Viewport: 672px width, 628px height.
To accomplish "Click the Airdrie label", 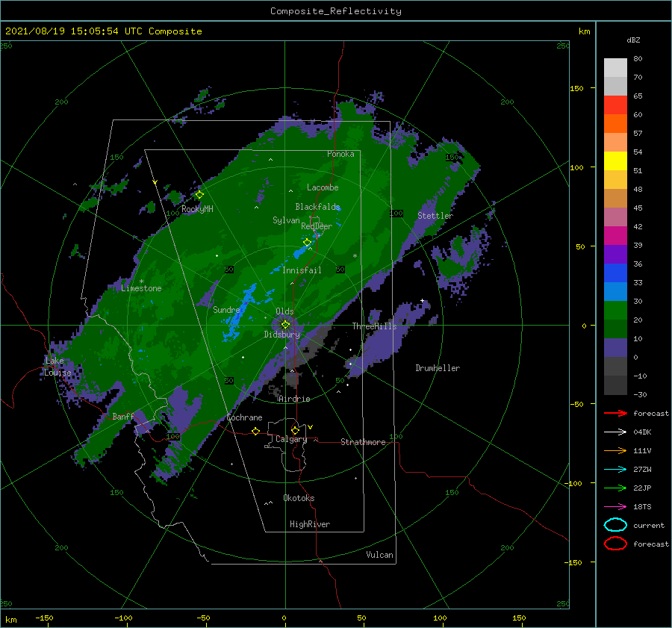I will point(294,399).
